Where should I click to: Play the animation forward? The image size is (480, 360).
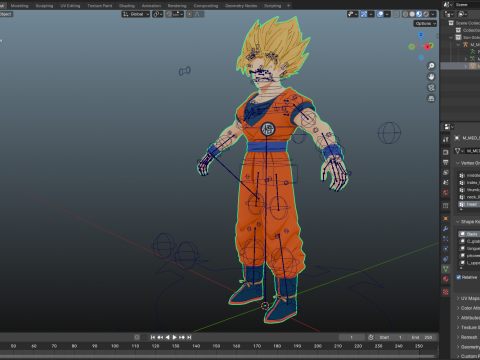pos(175,337)
